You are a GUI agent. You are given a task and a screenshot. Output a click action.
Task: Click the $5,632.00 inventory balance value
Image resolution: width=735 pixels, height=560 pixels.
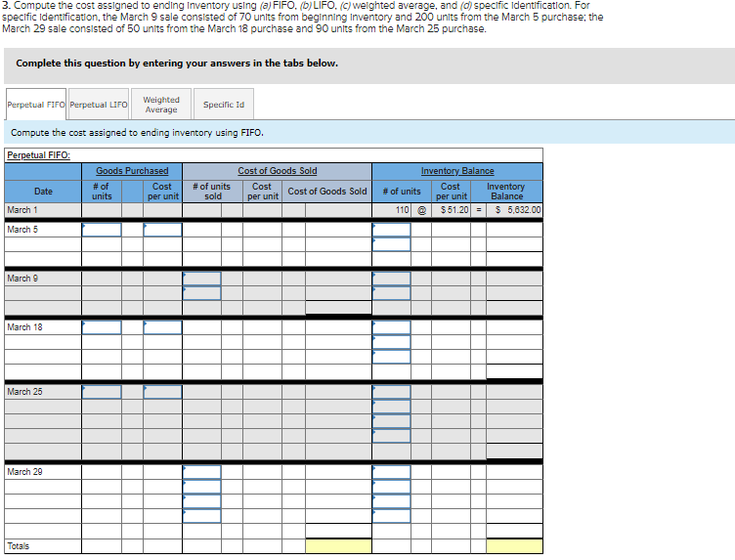(514, 210)
